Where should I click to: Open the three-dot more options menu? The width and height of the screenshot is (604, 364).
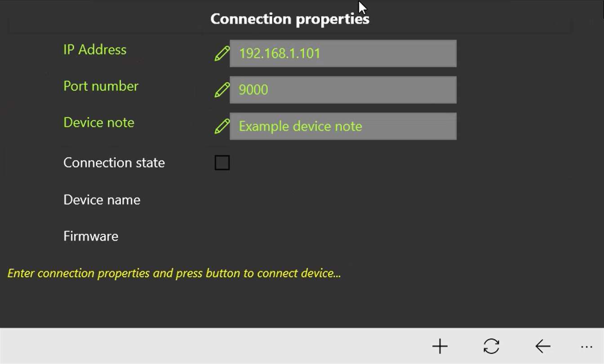(586, 346)
